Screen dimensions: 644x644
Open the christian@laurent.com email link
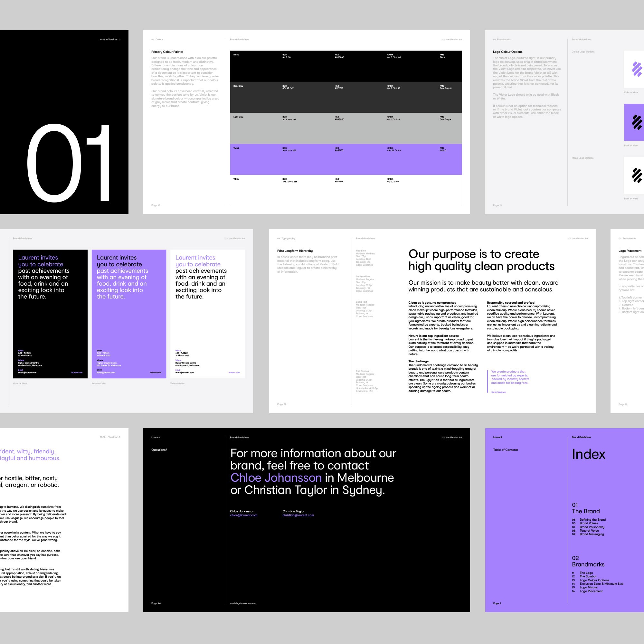[298, 515]
